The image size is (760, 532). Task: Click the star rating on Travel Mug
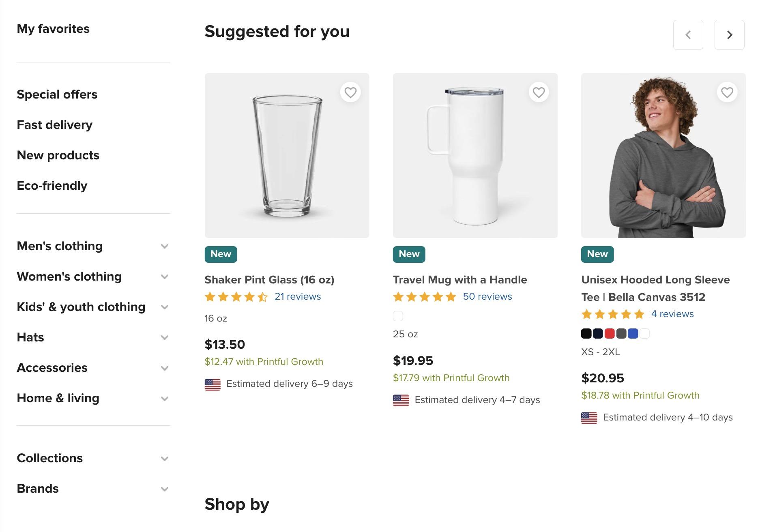pyautogui.click(x=424, y=297)
